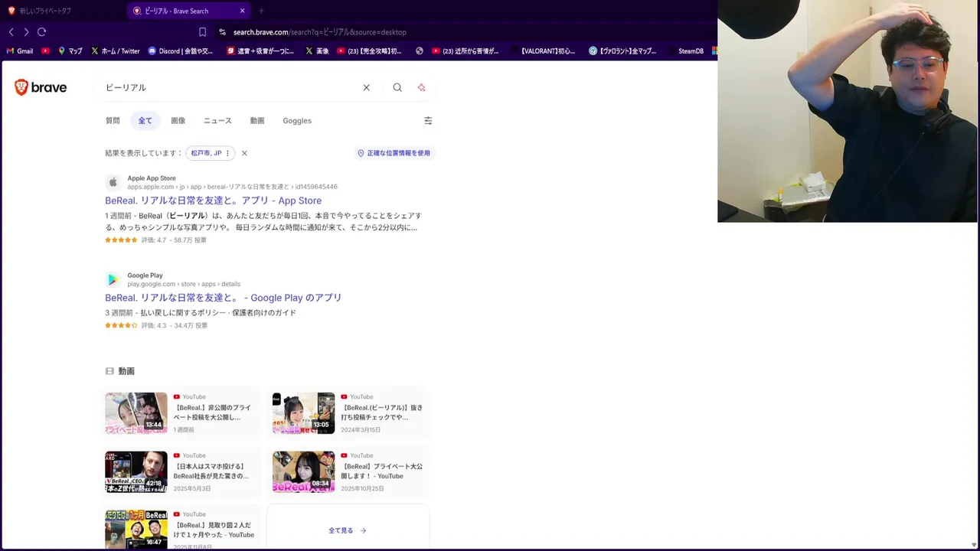
Task: Open 抜き打ち投稿チェック video title
Action: tap(381, 412)
